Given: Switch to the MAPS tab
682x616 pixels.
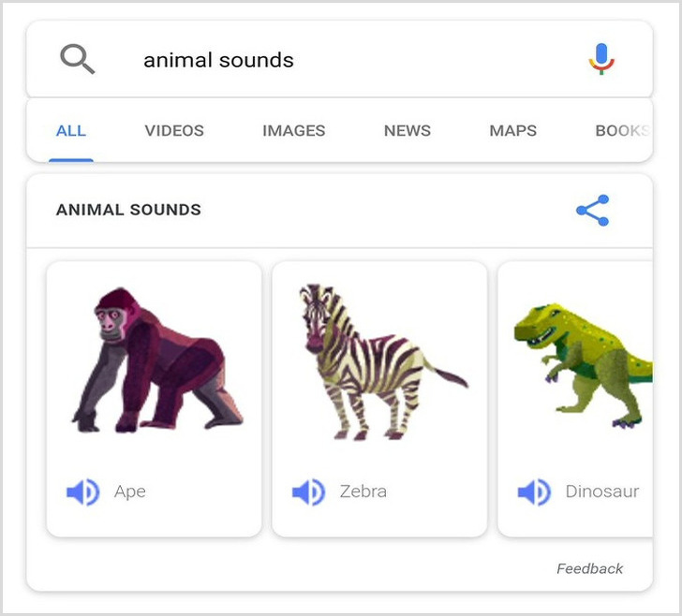Looking at the screenshot, I should [x=513, y=131].
